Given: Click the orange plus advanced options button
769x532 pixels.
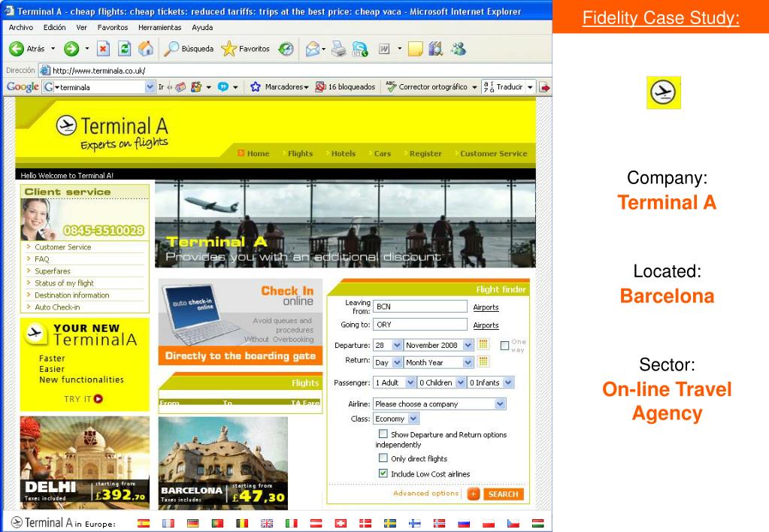Looking at the screenshot, I should point(474,494).
